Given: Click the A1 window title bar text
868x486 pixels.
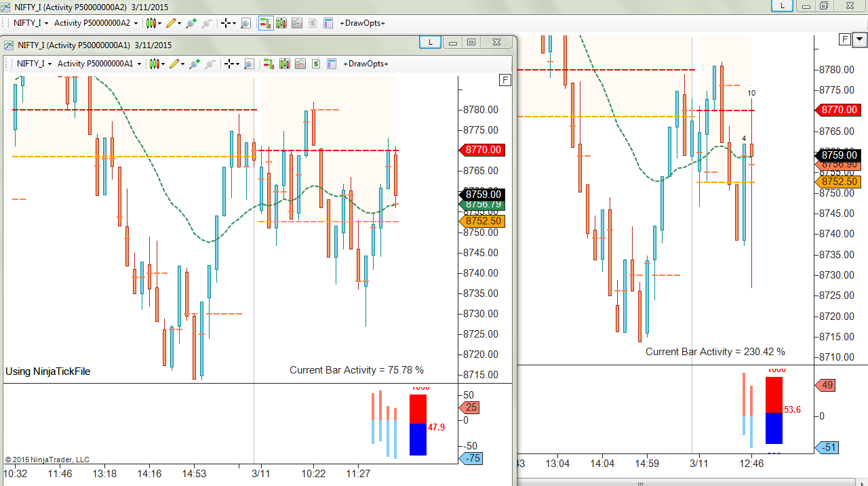Looking at the screenshot, I should [95, 45].
